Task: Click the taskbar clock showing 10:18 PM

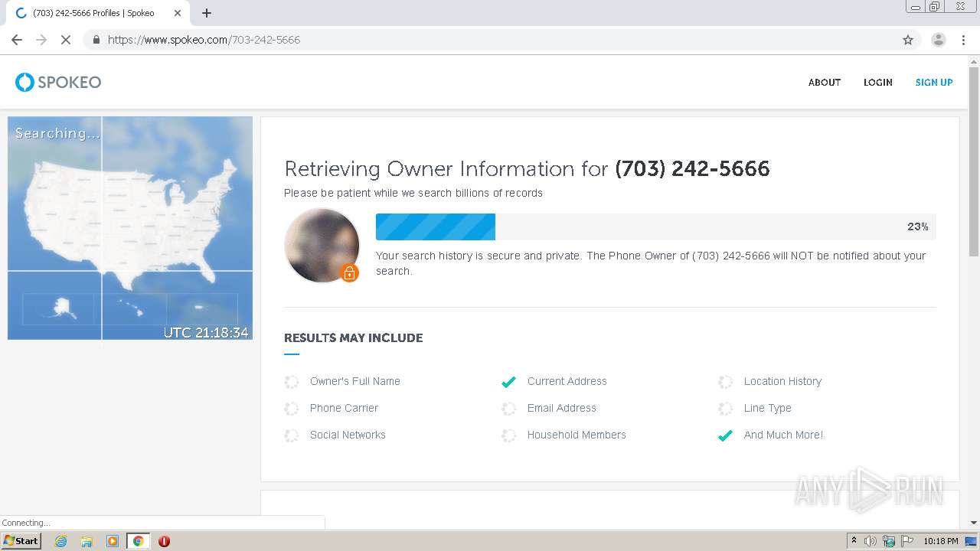Action: pyautogui.click(x=941, y=541)
